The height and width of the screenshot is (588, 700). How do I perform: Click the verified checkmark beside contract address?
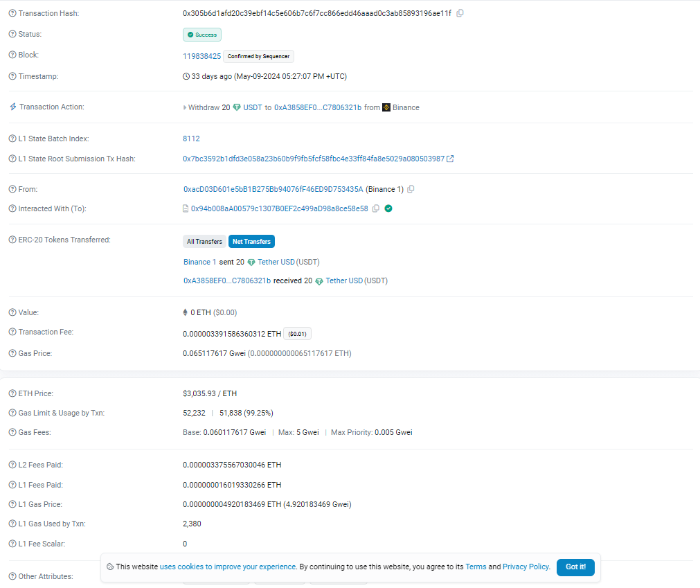pos(388,208)
